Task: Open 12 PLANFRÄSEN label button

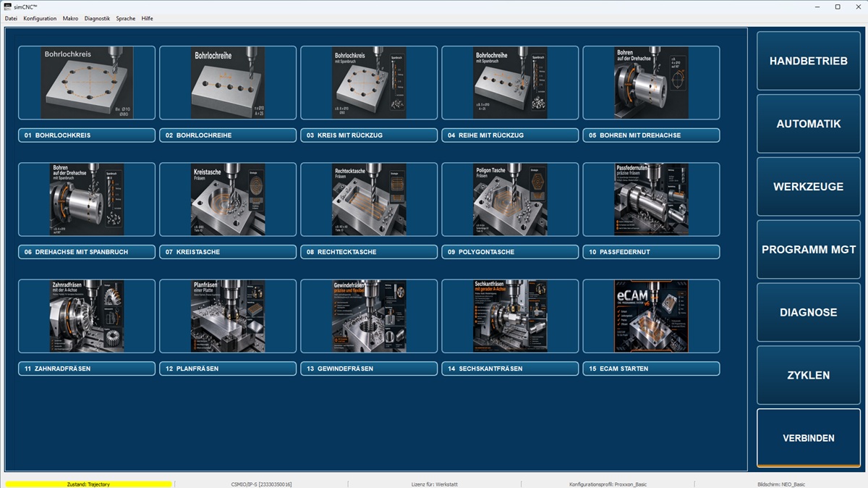Action: click(228, 369)
